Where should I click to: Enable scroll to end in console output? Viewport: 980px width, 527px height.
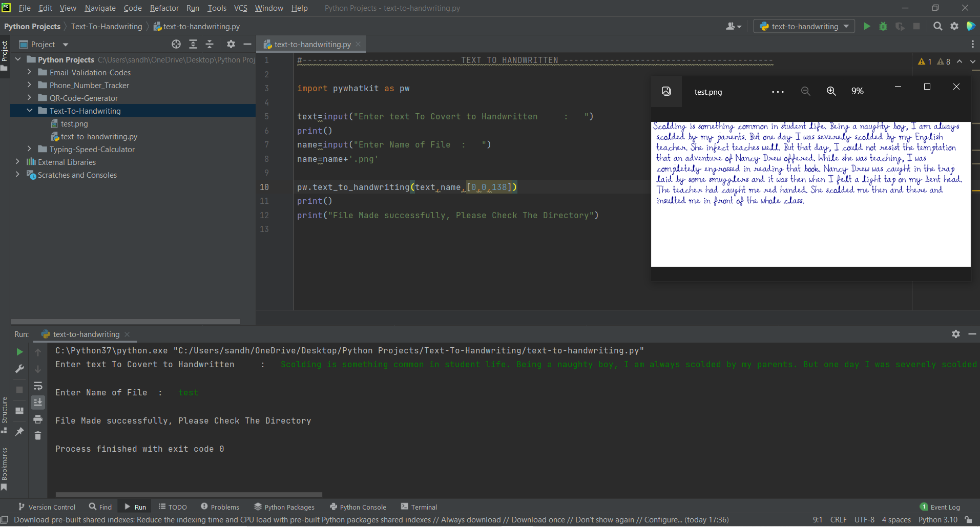(x=38, y=402)
